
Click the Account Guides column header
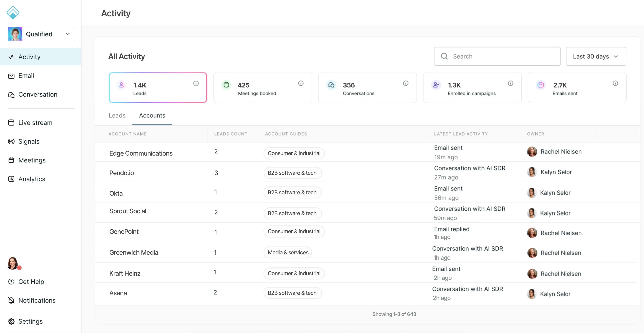(x=286, y=134)
